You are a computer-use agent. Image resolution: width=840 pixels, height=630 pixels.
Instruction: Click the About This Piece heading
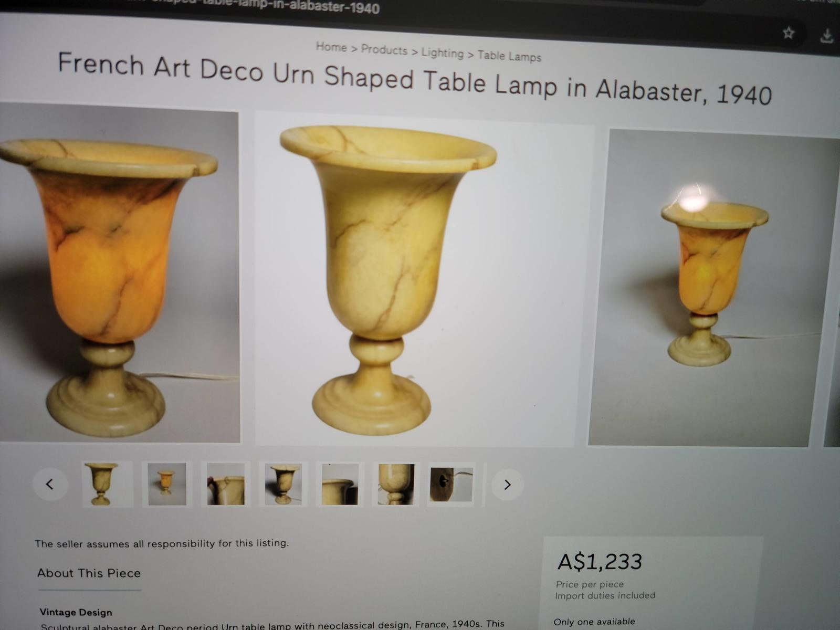(x=89, y=573)
